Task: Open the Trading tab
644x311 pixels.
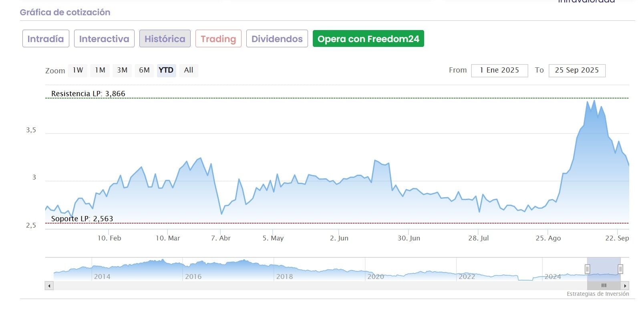Action: [218, 39]
